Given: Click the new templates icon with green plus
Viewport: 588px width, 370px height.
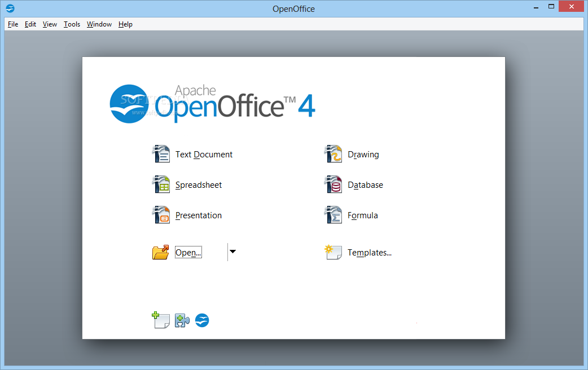Looking at the screenshot, I should point(160,320).
